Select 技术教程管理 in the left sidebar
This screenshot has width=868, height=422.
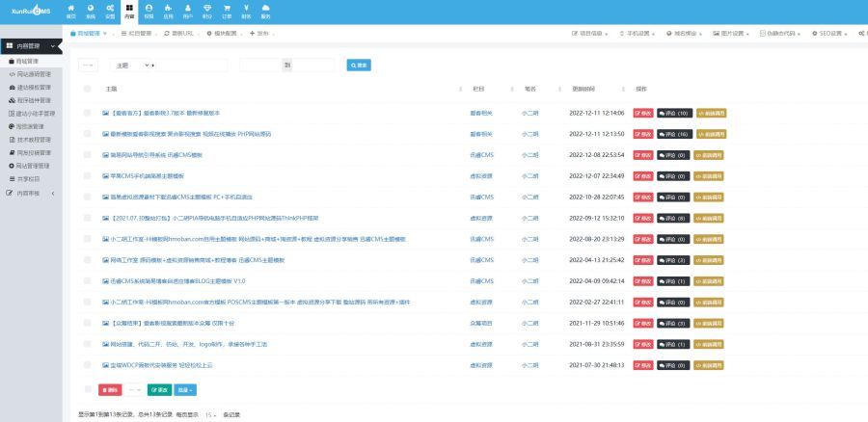(x=32, y=140)
